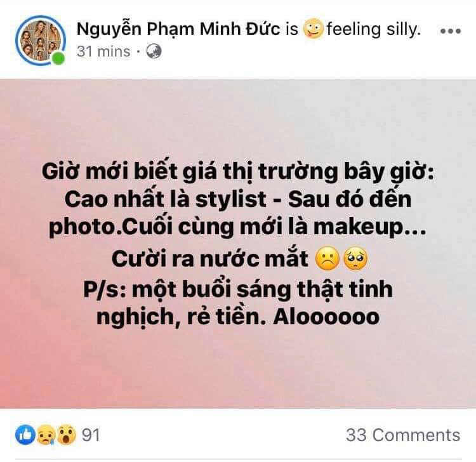Image resolution: width=476 pixels, height=462 pixels.
Task: Click the crying sad reaction icon
Action: click(x=46, y=435)
